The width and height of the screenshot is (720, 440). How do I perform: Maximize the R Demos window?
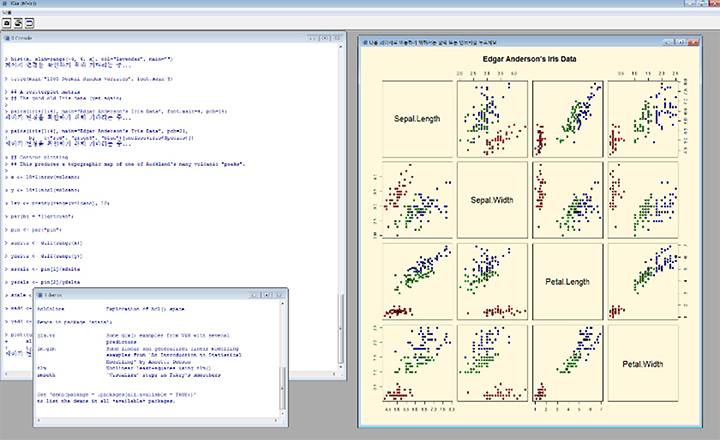pyautogui.click(x=268, y=295)
